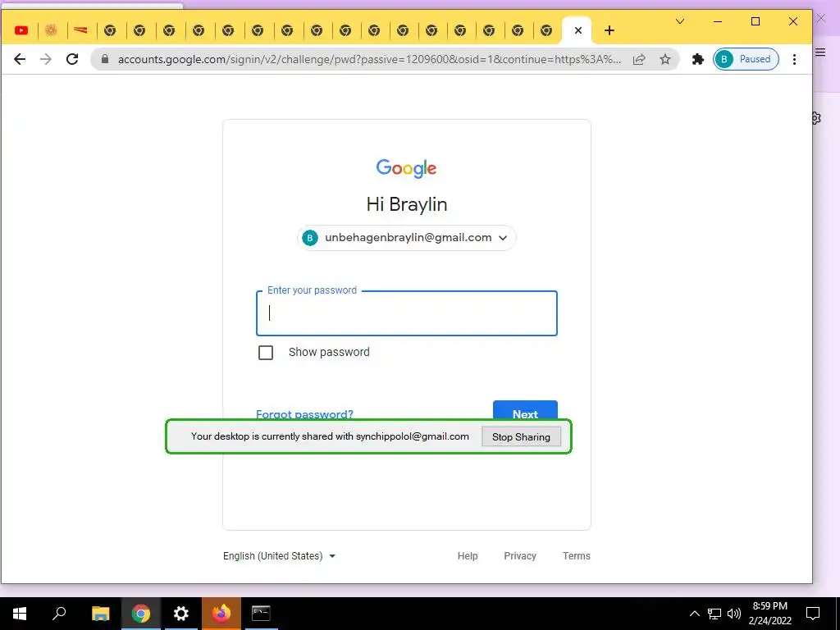Click the gear icon in the background window
The width and height of the screenshot is (840, 630).
(817, 118)
